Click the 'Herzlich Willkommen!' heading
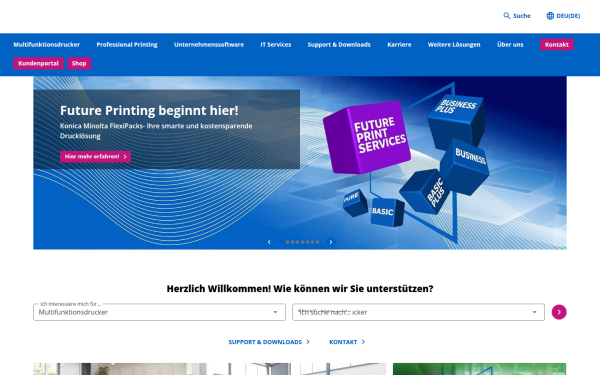 (x=300, y=289)
